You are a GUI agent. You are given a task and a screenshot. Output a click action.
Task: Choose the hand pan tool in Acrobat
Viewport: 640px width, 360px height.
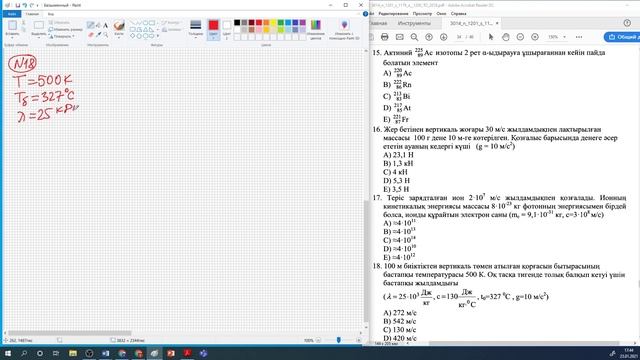(x=506, y=37)
